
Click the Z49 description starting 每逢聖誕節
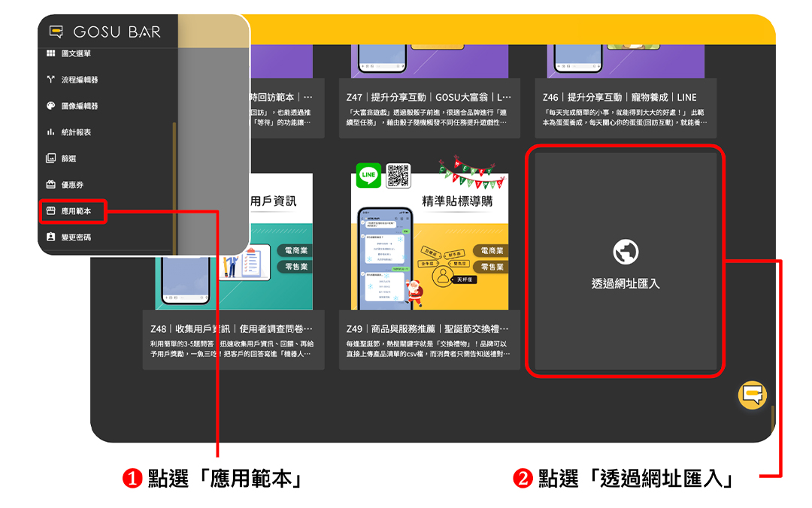[428, 349]
